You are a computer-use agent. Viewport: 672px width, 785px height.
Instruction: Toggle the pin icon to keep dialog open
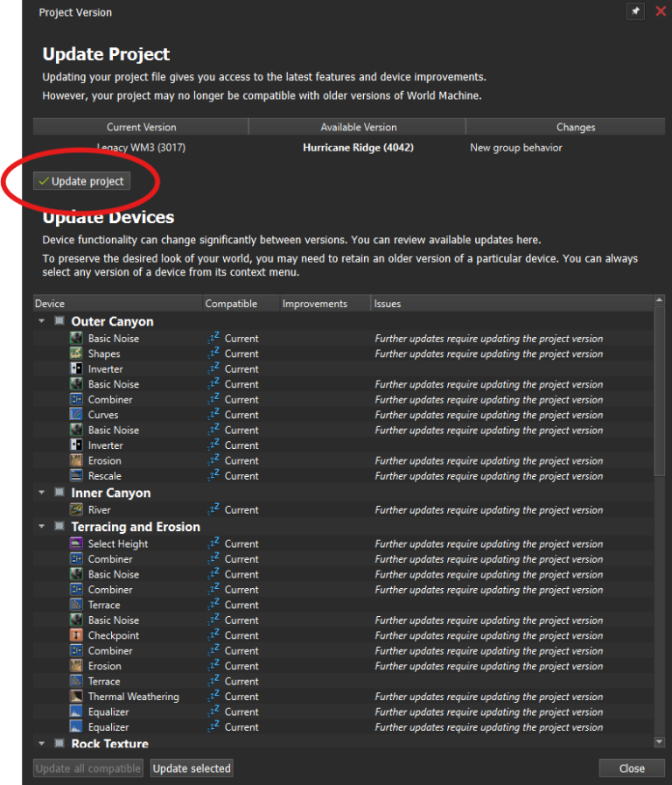(x=635, y=11)
